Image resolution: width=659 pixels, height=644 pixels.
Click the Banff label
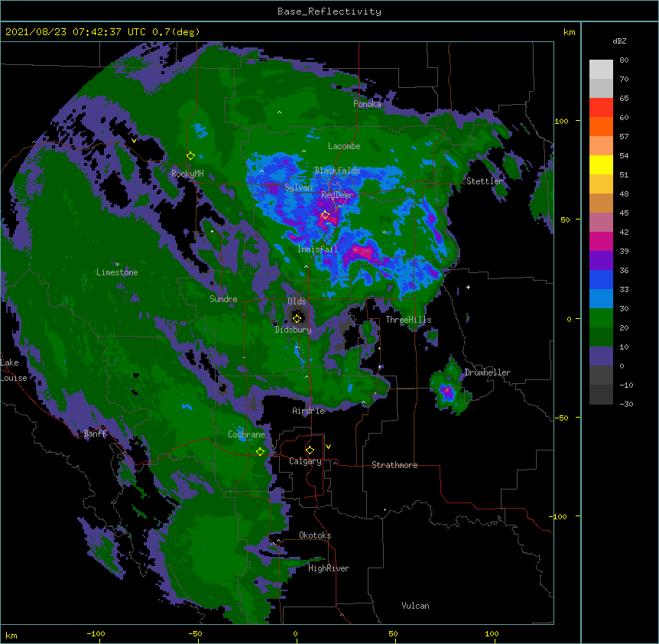(x=95, y=434)
